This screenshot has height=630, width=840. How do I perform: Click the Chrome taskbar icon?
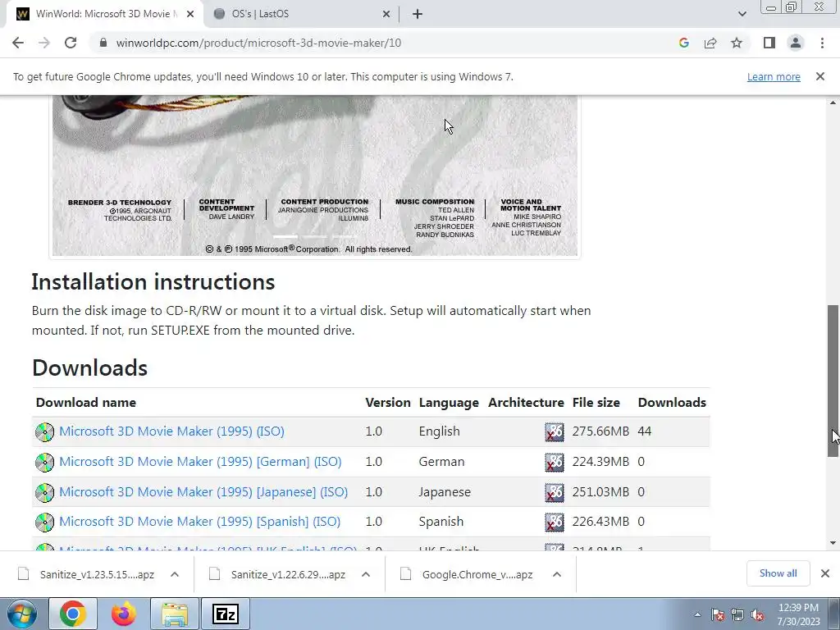[x=73, y=614]
